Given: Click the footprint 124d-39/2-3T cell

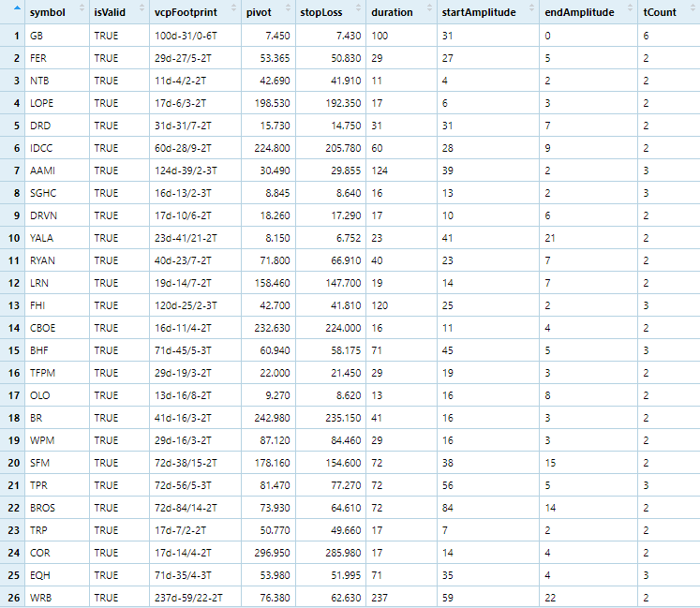Looking at the screenshot, I should [195, 171].
